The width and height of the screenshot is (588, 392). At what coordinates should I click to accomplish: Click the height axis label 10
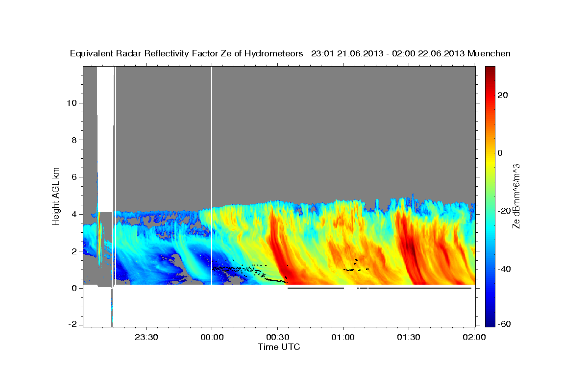pyautogui.click(x=72, y=103)
